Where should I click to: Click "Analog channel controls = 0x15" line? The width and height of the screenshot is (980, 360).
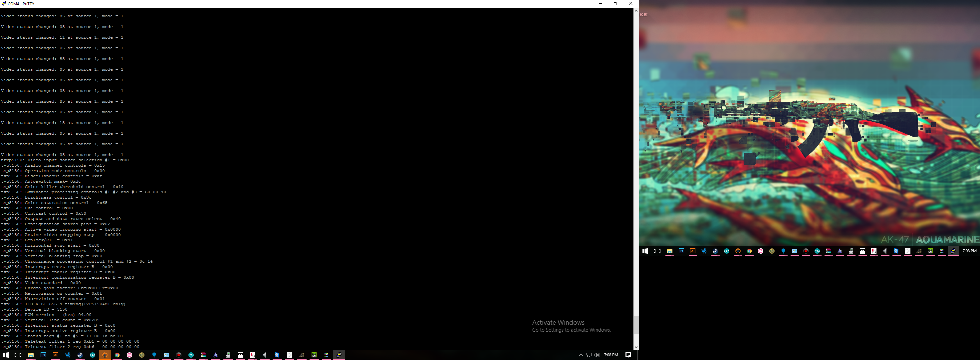coord(53,165)
